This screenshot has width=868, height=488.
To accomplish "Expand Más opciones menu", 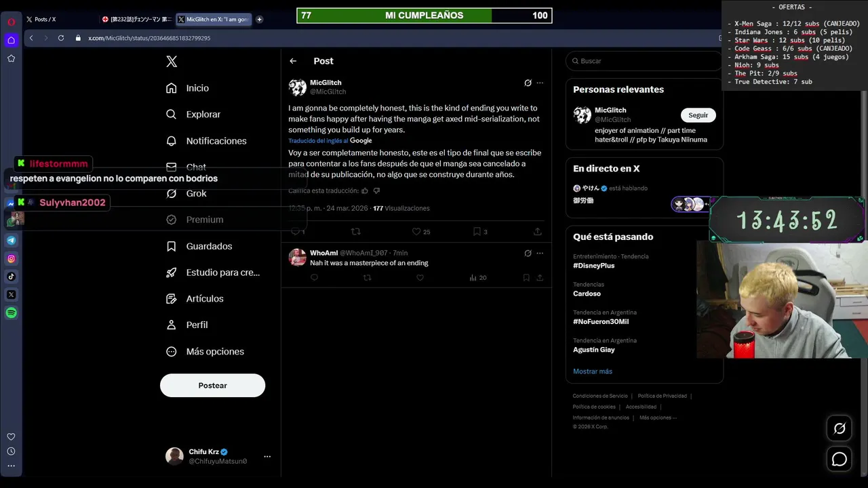I will [x=205, y=352].
